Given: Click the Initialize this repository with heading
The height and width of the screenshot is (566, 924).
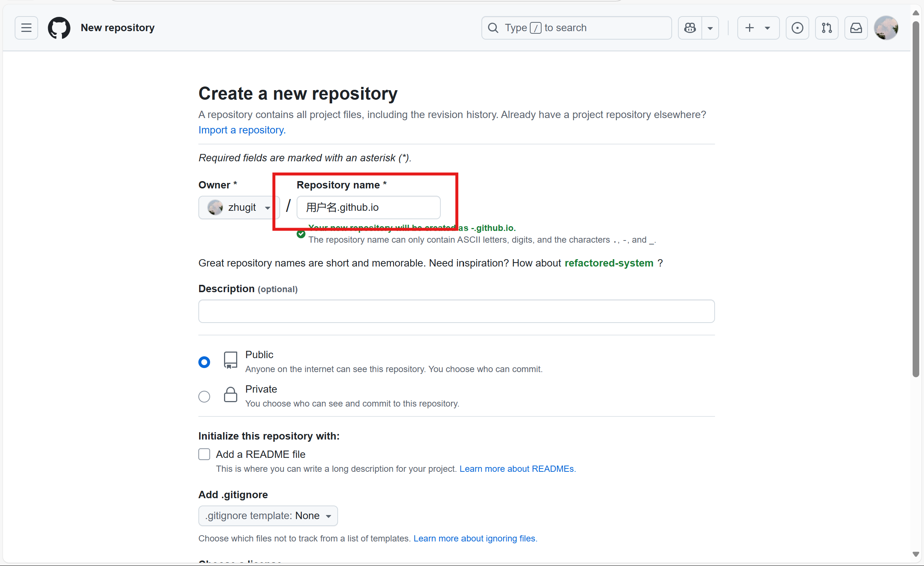Looking at the screenshot, I should coord(268,436).
